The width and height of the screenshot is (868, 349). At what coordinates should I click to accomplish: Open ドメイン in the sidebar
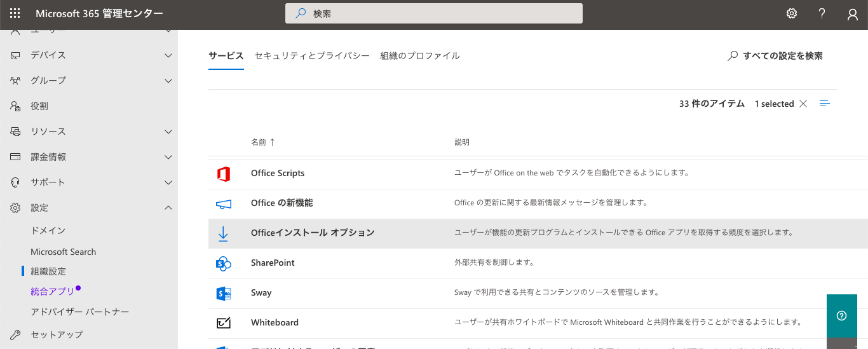click(48, 230)
